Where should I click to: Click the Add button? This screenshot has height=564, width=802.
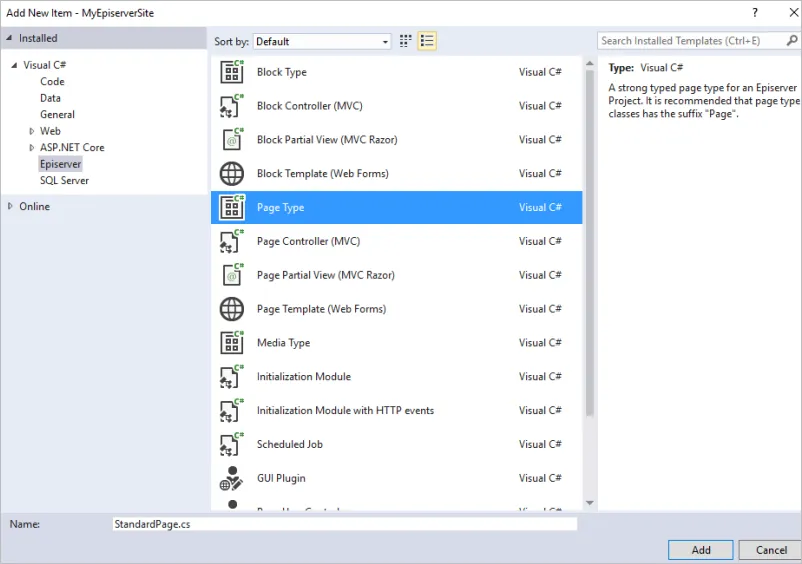(x=701, y=550)
